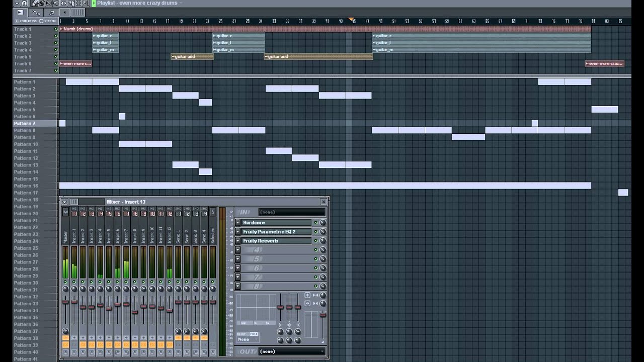
Task: Select the first guitar add clip
Action: coord(192,57)
